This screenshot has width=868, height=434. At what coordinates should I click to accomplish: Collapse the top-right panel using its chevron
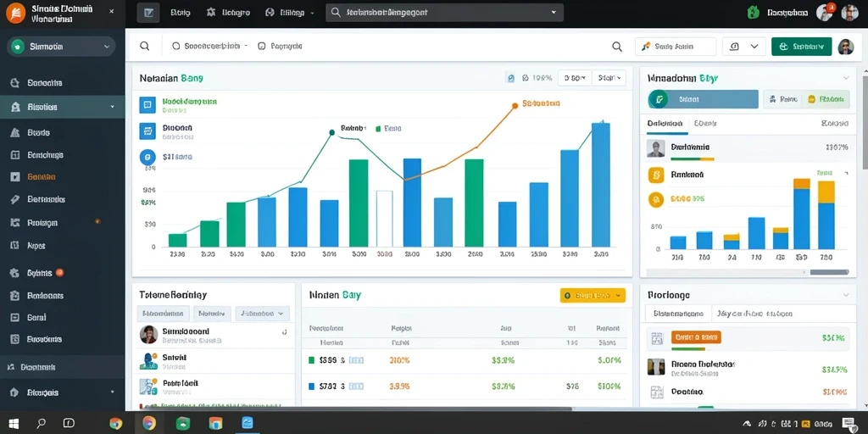coord(846,78)
